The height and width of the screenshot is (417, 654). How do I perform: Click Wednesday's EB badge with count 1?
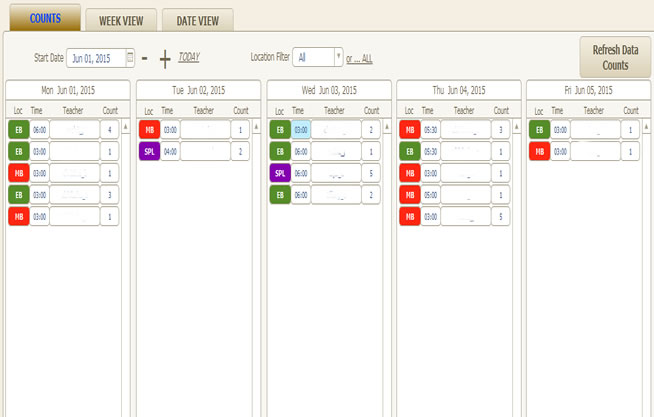pos(280,151)
